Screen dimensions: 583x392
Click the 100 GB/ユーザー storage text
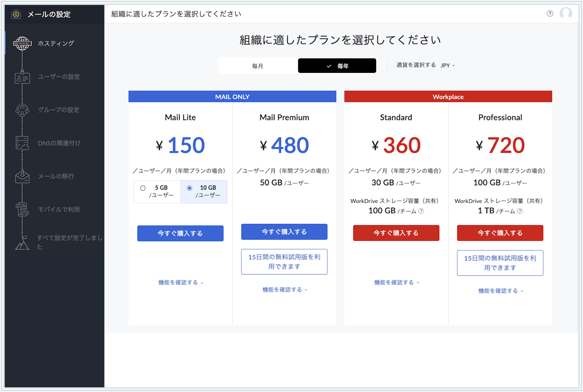[x=500, y=183]
